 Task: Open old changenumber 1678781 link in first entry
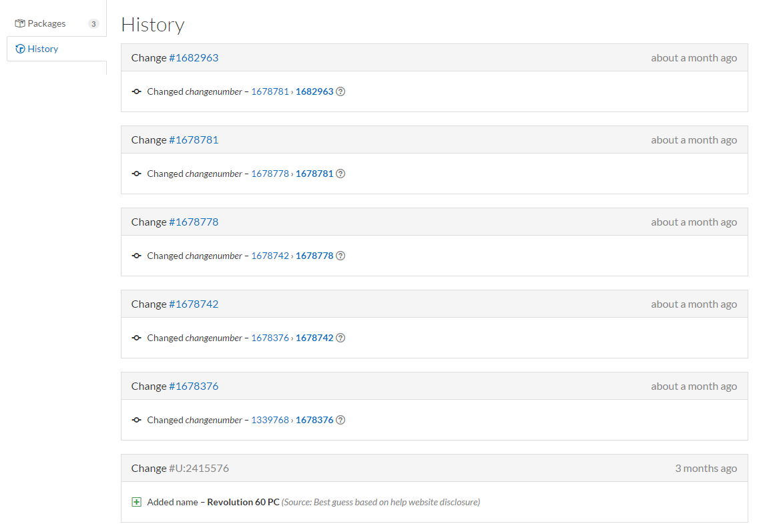pyautogui.click(x=270, y=91)
